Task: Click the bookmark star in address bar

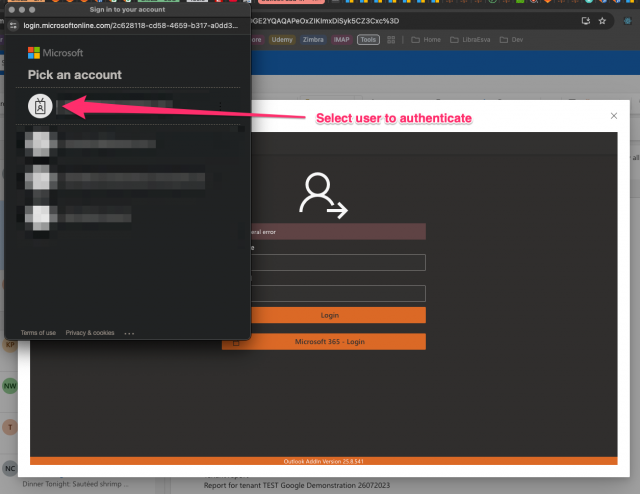Action: pos(601,20)
